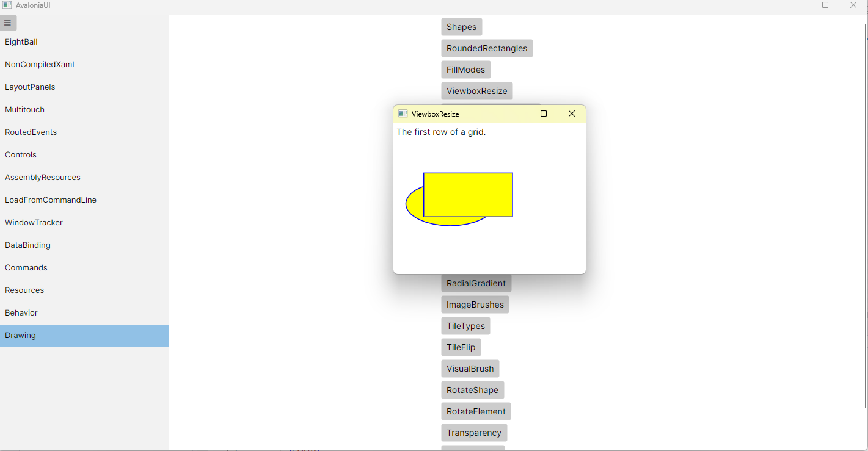Open the Controls section
This screenshot has height=451, width=868.
click(x=84, y=155)
